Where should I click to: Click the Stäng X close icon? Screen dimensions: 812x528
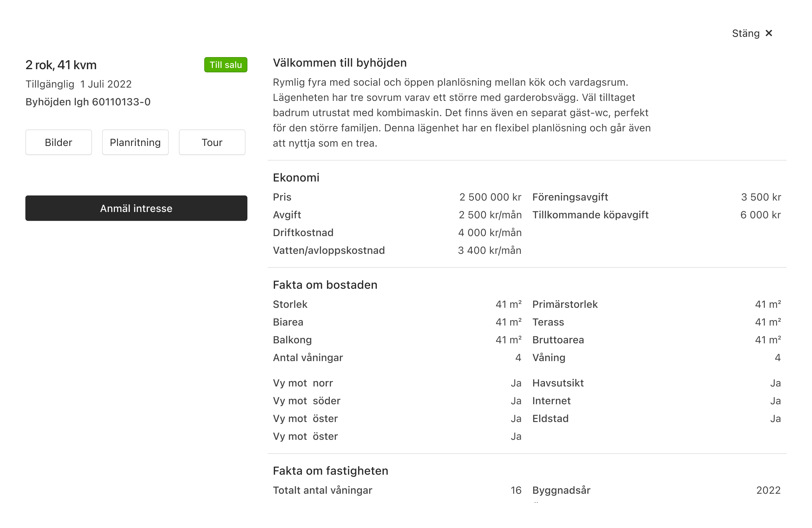click(768, 33)
